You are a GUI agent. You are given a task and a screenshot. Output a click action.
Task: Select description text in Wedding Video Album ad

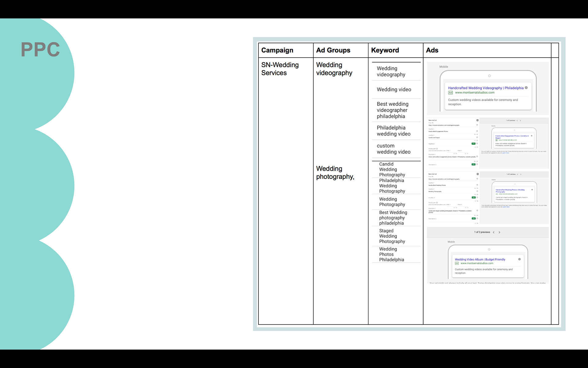(x=484, y=271)
